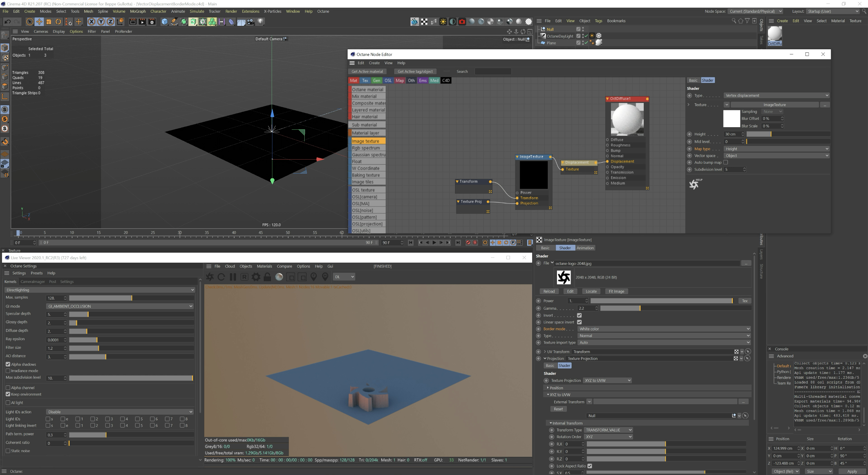Click the Pick Focus pin icon
Image resolution: width=868 pixels, height=475 pixels.
point(313,277)
